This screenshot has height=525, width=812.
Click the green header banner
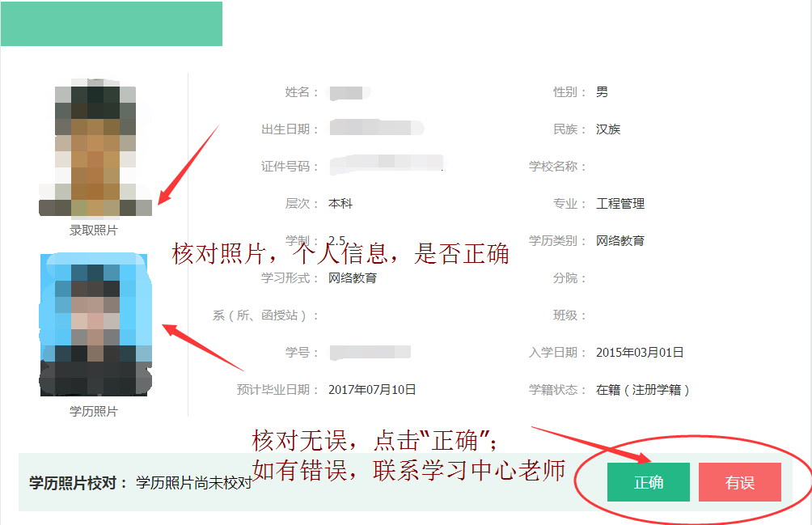[x=112, y=23]
